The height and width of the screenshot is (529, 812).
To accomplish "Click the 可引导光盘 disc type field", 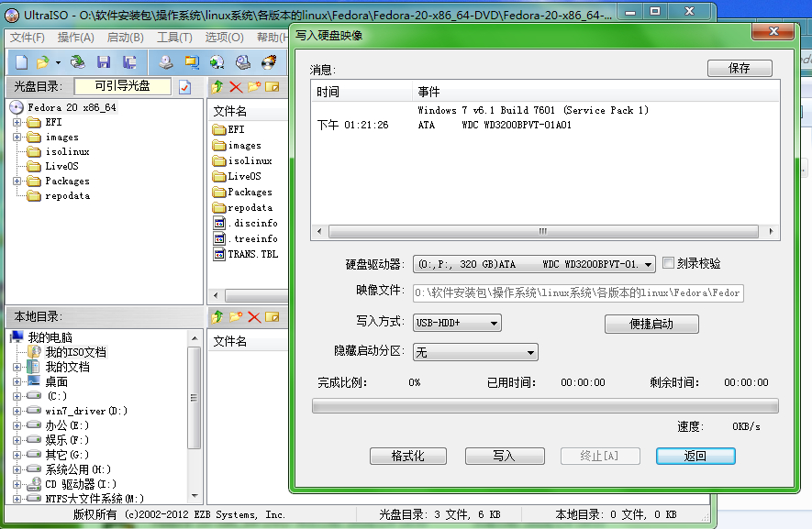I will [123, 86].
